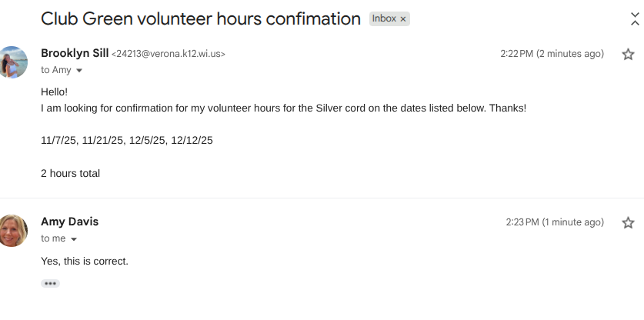
Task: Star Amy Davis's reply
Action: [x=628, y=222]
